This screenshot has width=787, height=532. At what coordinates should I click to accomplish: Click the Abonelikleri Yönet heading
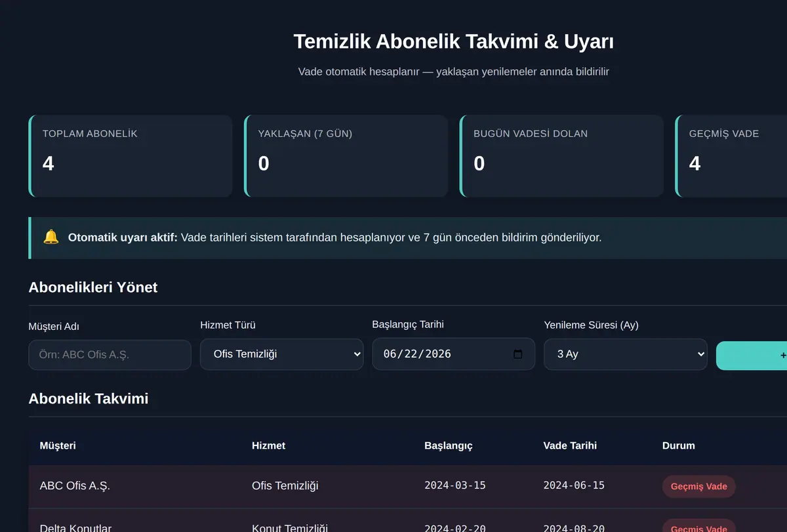(93, 287)
